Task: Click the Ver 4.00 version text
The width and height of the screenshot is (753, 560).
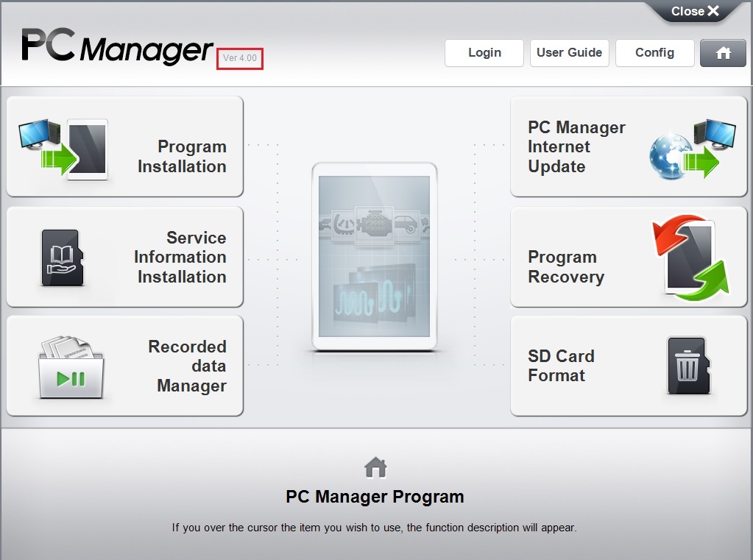Action: pos(240,58)
